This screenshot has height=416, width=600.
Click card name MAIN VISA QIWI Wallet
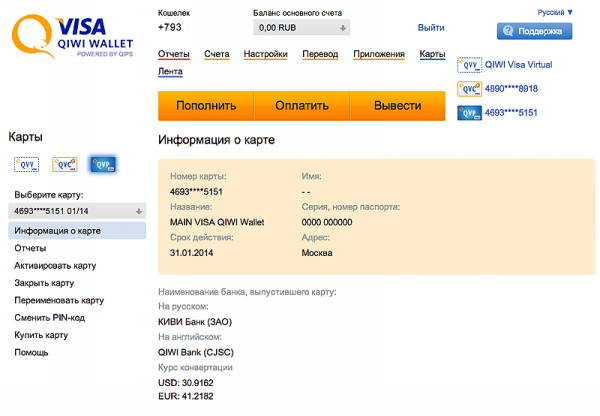click(x=217, y=222)
